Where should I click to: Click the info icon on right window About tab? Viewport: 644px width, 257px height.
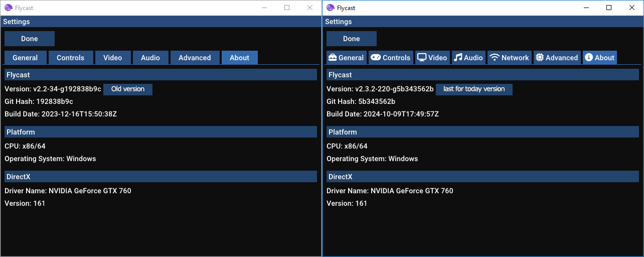(589, 58)
